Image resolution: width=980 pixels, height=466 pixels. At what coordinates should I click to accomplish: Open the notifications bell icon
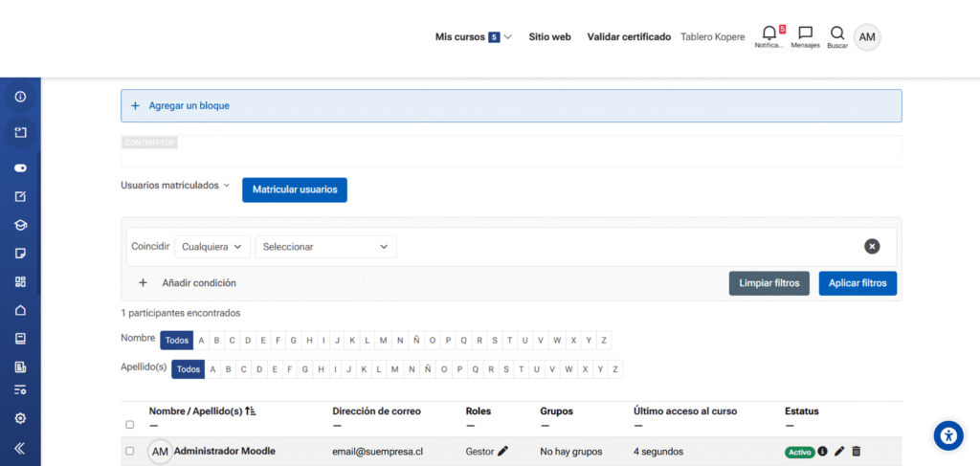pos(769,33)
